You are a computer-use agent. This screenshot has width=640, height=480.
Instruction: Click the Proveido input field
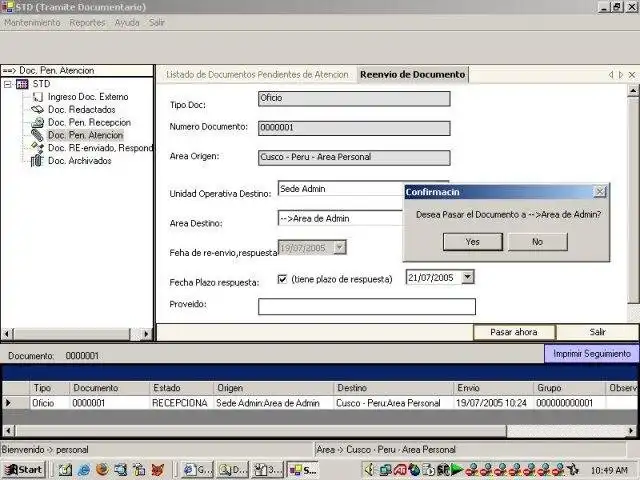[367, 307]
